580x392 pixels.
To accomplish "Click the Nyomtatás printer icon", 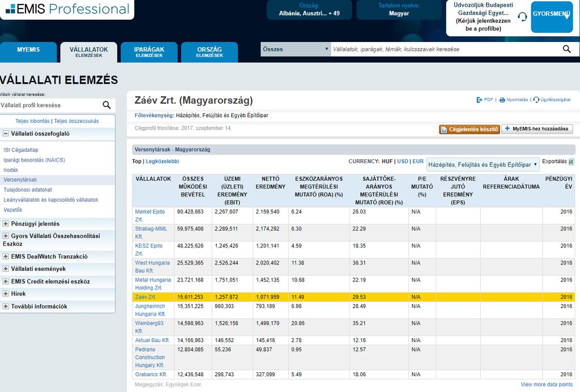I will coord(502,100).
